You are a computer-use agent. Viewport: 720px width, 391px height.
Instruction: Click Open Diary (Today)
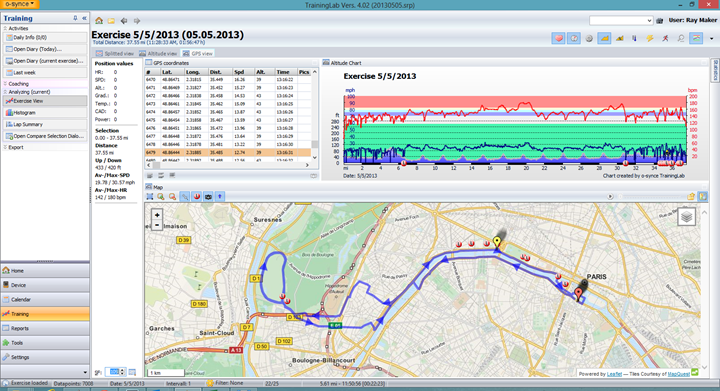[x=45, y=49]
